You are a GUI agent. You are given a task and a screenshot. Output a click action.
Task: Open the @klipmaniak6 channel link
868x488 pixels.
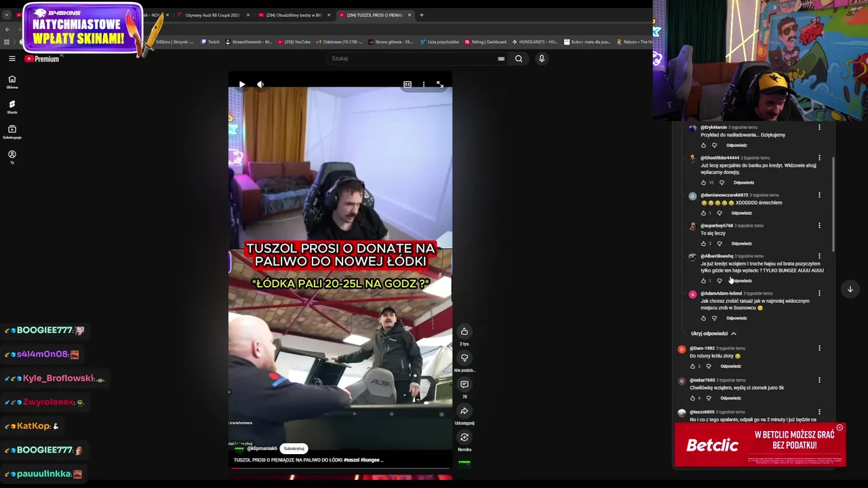(x=262, y=449)
